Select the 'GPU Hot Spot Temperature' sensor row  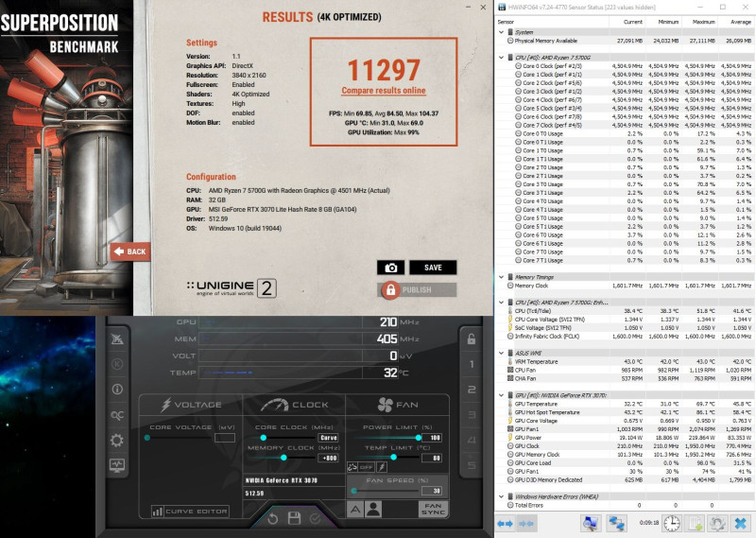coord(626,412)
